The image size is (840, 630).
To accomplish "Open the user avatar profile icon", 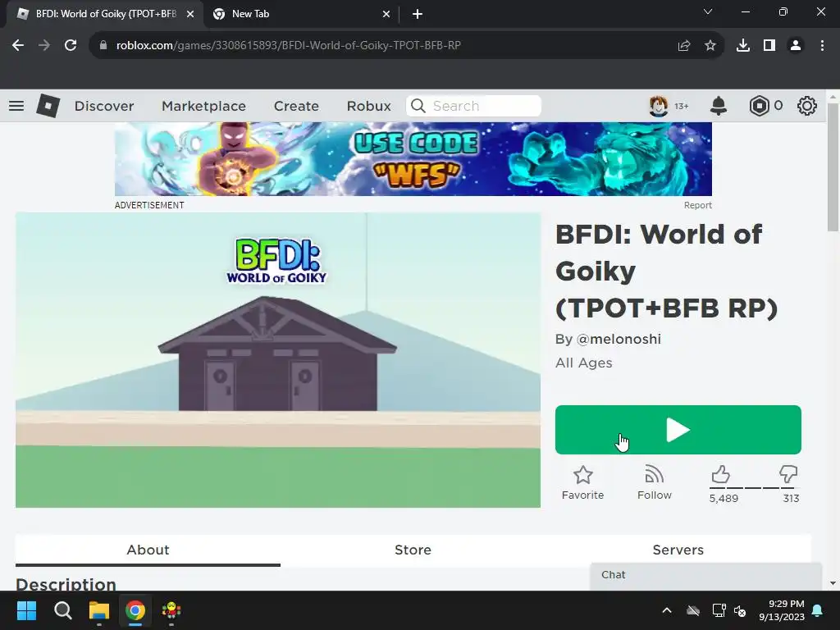I will tap(659, 106).
